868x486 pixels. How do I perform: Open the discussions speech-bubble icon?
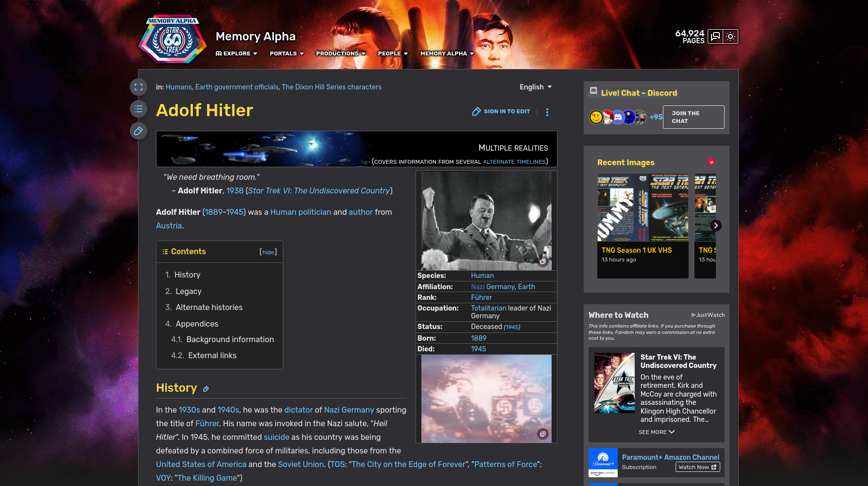[715, 36]
